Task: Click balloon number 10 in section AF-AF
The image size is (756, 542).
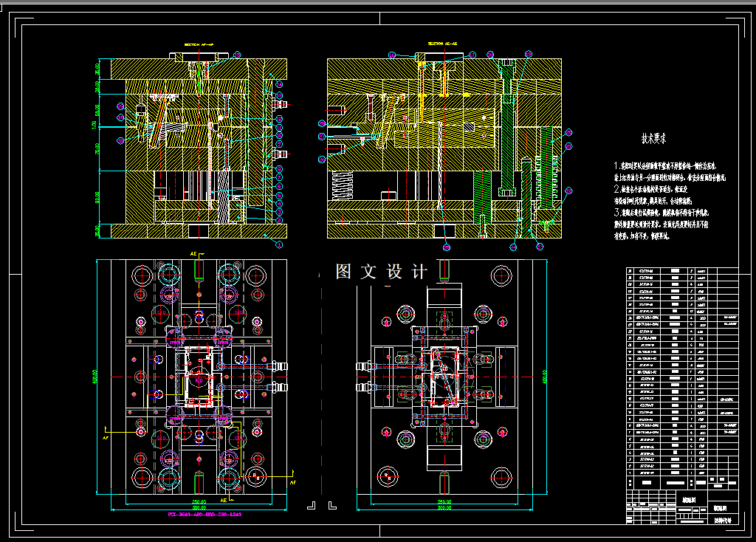Action: pyautogui.click(x=279, y=136)
